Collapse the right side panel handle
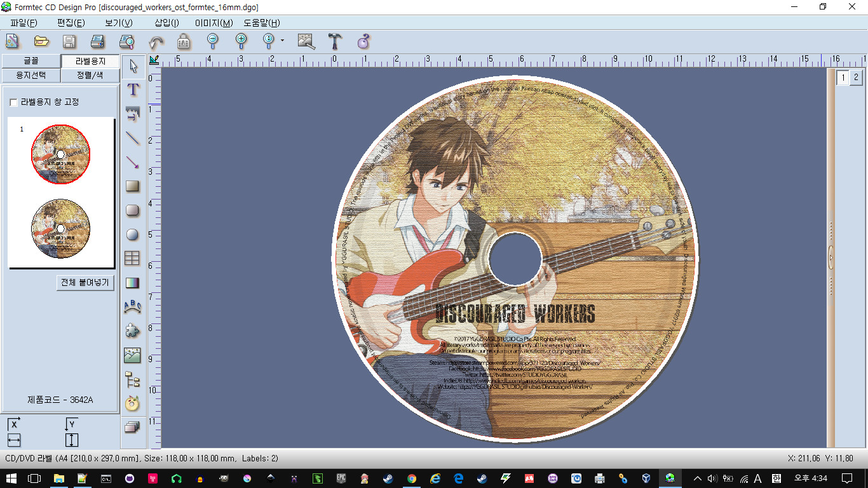 (831, 257)
